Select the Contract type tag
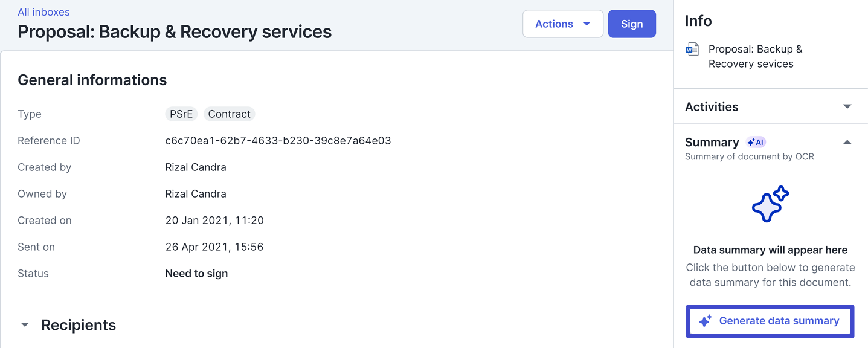This screenshot has height=348, width=868. (229, 114)
